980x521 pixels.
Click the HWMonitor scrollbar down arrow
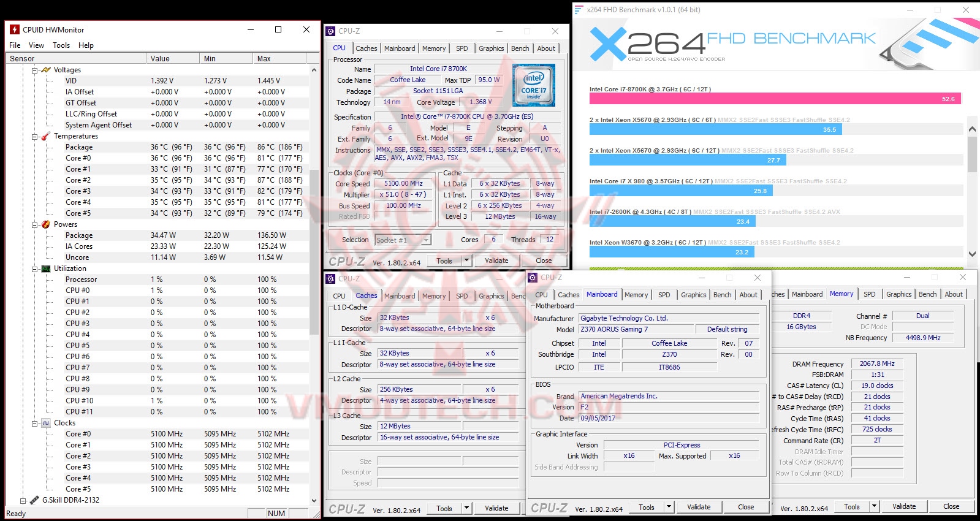pyautogui.click(x=314, y=500)
